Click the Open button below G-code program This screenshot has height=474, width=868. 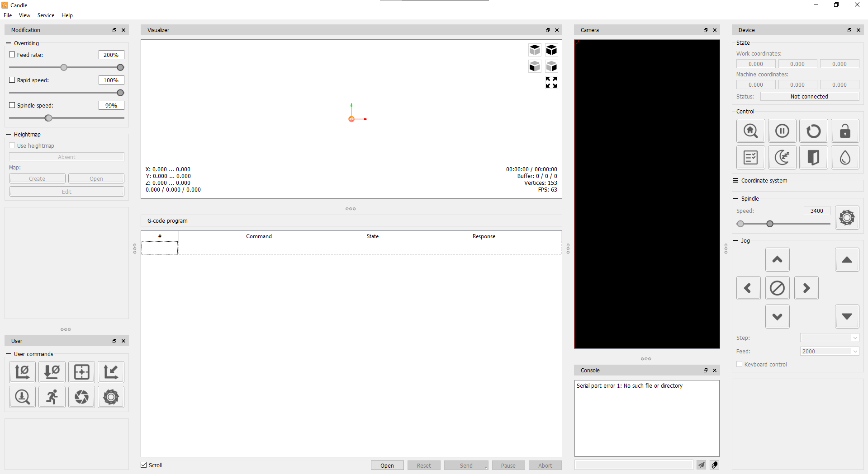coord(387,465)
